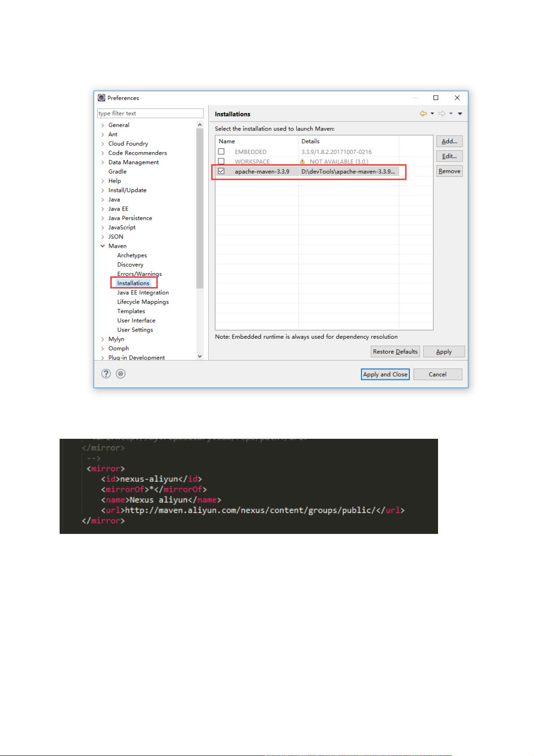Collapse the Maven tree node
Screen dimensions: 534x756
point(103,246)
